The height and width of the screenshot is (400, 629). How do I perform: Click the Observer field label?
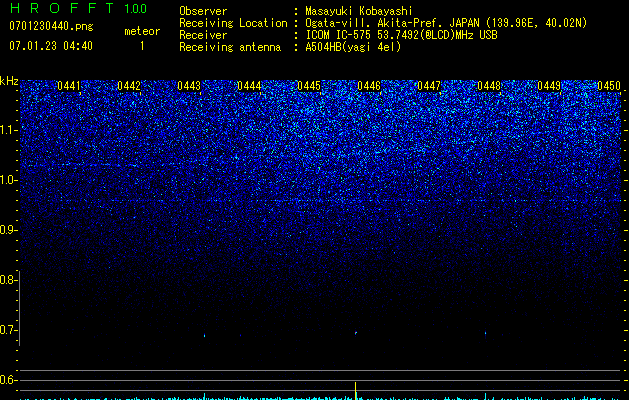(x=203, y=11)
